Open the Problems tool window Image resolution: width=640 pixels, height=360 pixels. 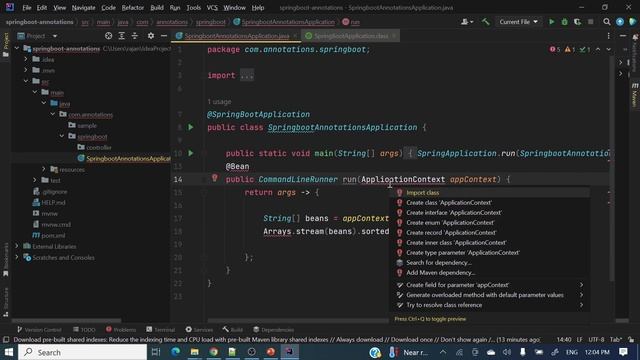(x=121, y=329)
